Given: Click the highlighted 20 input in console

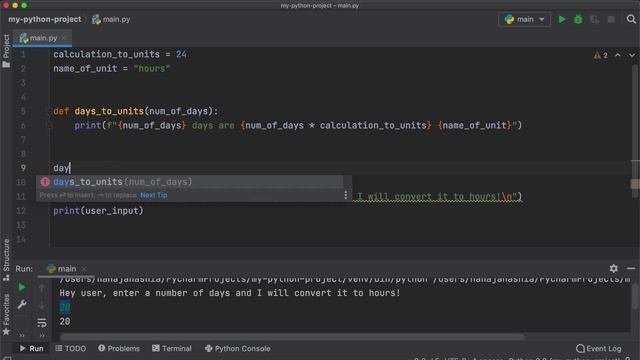Looking at the screenshot, I should [x=64, y=307].
